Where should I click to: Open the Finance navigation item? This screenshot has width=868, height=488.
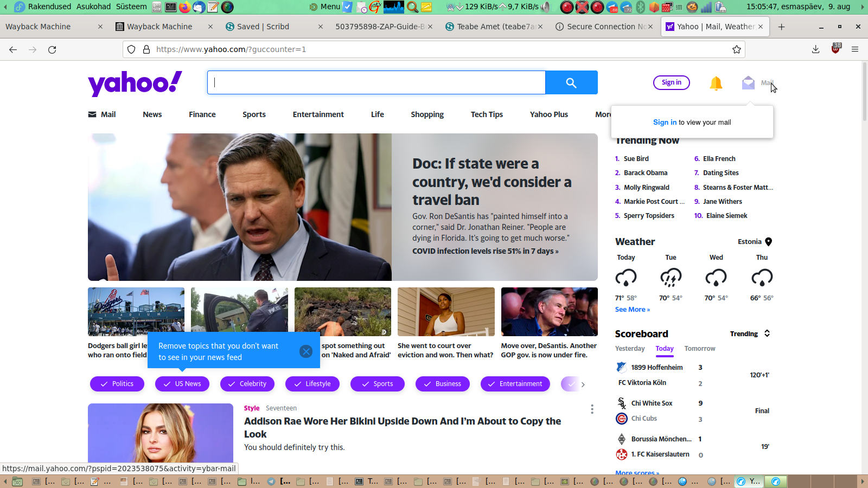coord(202,114)
